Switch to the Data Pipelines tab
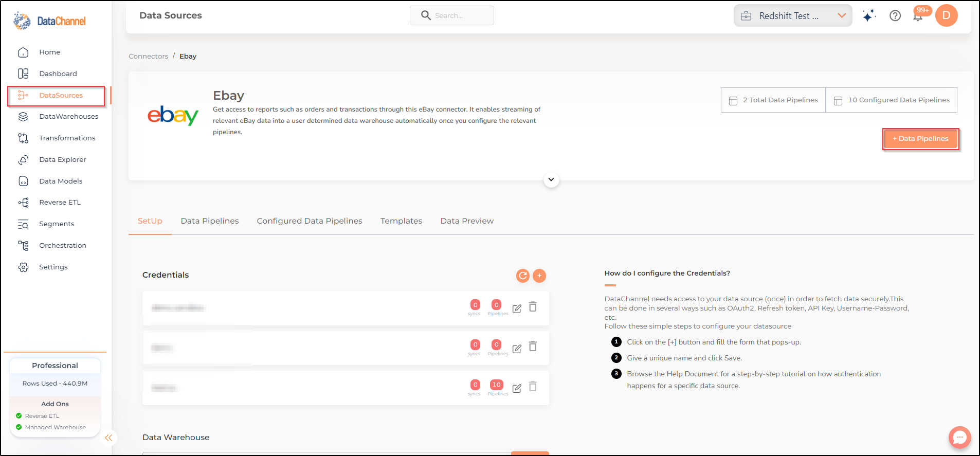980x456 pixels. click(x=210, y=221)
